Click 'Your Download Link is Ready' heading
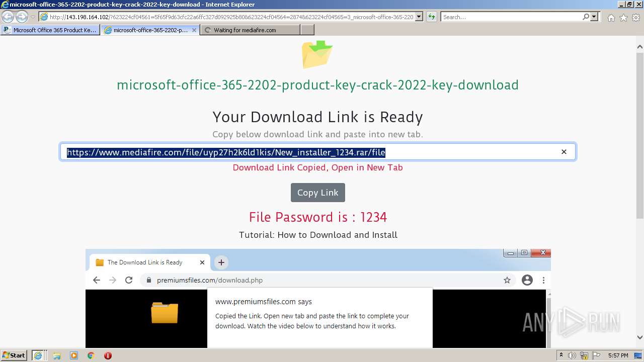This screenshot has height=362, width=644. point(317,117)
